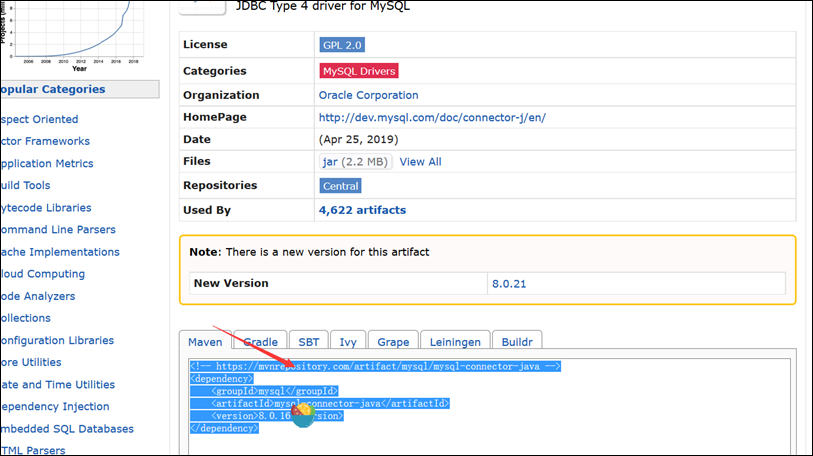The width and height of the screenshot is (813, 456).
Task: Click the indexed projects growth chart
Action: (73, 34)
